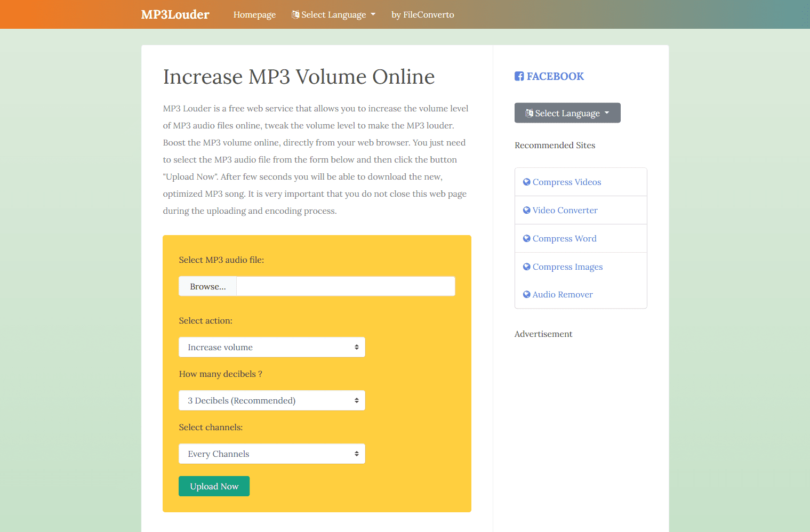Click the translate icon on the sidebar language button

[x=530, y=112]
